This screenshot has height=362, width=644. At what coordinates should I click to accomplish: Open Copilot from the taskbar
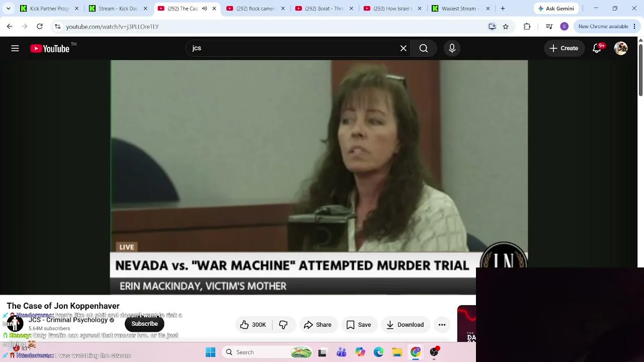click(360, 352)
